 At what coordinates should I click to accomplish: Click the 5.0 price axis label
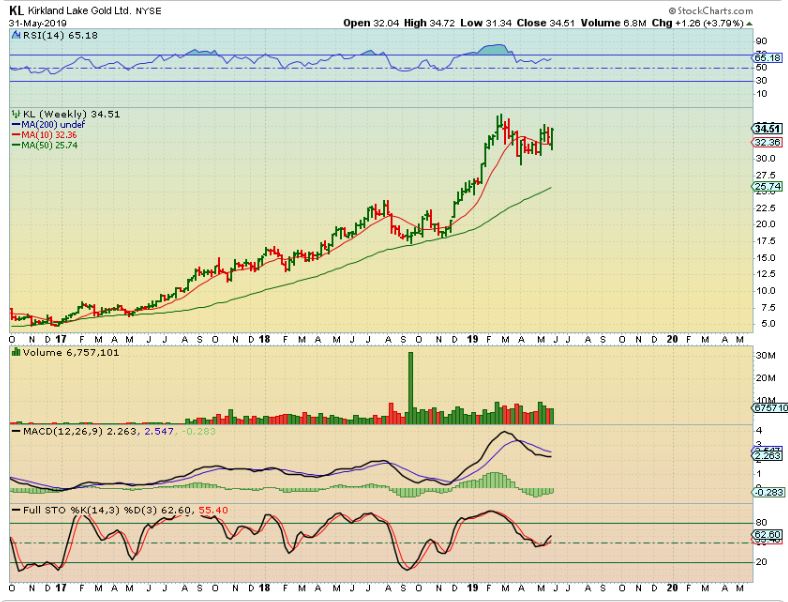pyautogui.click(x=768, y=324)
